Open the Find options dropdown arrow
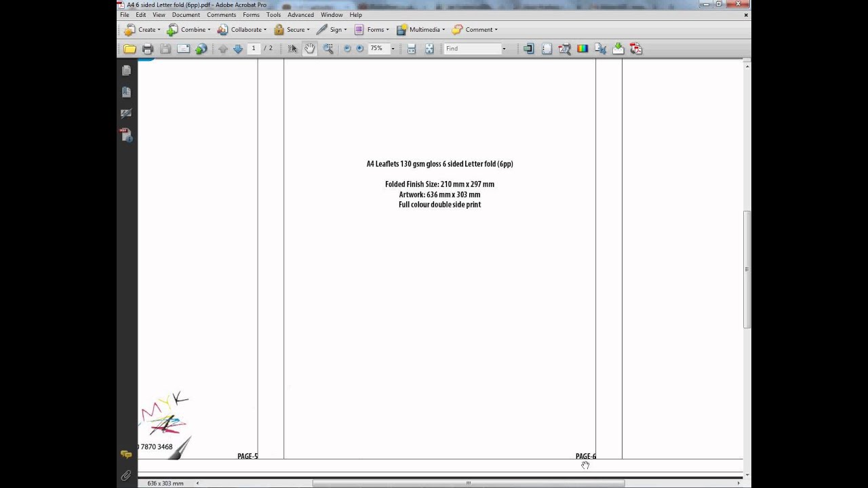 [504, 49]
